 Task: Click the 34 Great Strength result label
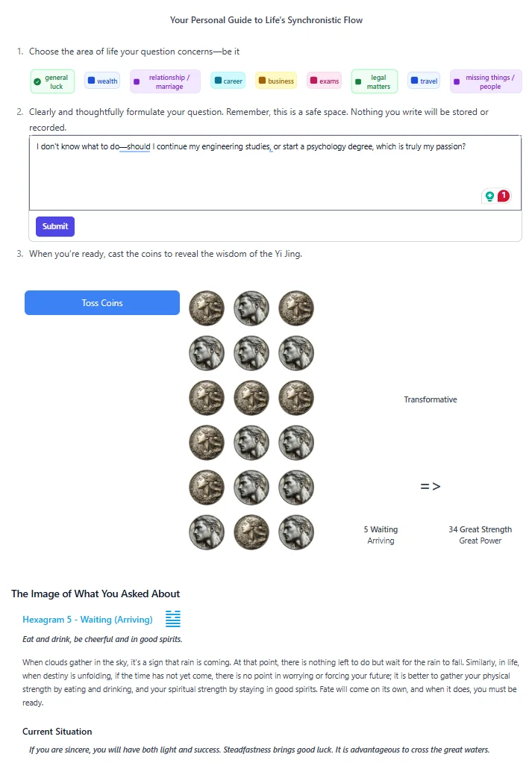click(480, 529)
